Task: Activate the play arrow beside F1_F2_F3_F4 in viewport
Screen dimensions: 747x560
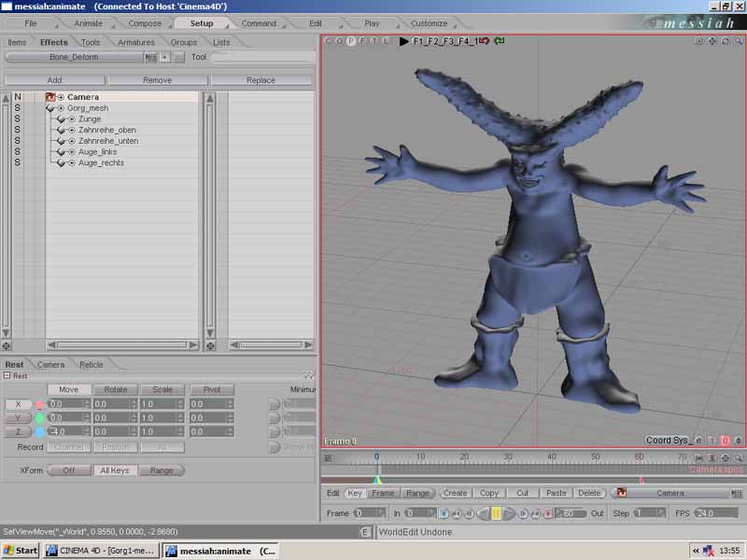Action: pos(404,41)
